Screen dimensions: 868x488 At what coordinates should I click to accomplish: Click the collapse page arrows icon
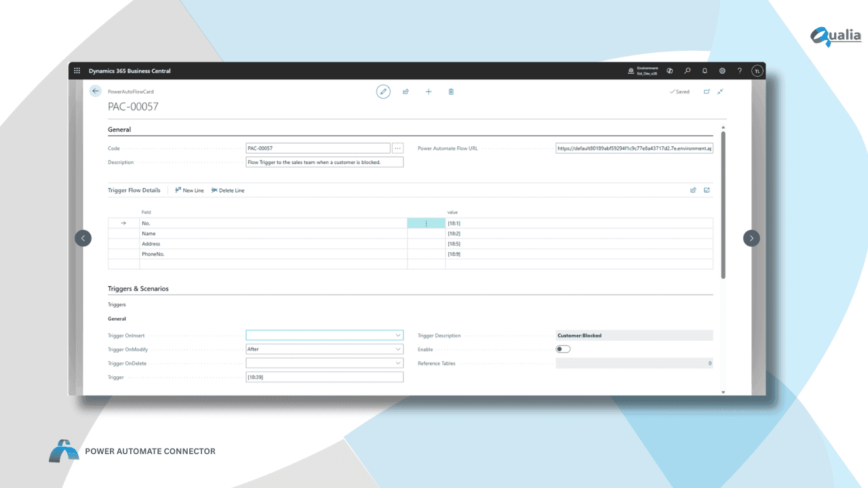720,91
